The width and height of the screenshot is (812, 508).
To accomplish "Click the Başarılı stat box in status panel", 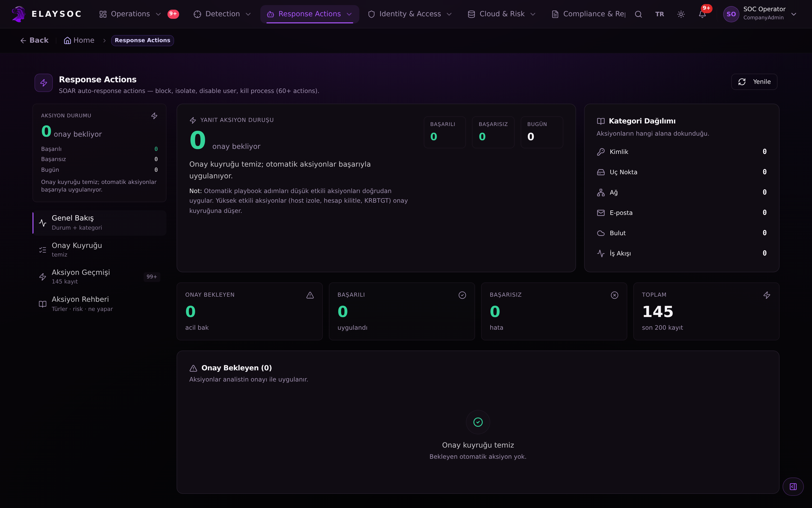I will [x=445, y=132].
